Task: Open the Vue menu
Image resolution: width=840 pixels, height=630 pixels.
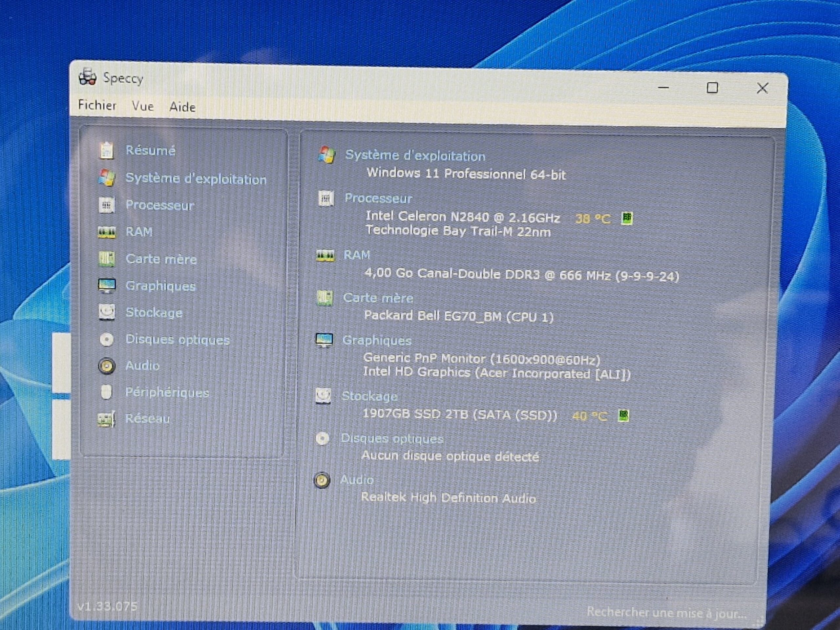Action: (x=143, y=106)
